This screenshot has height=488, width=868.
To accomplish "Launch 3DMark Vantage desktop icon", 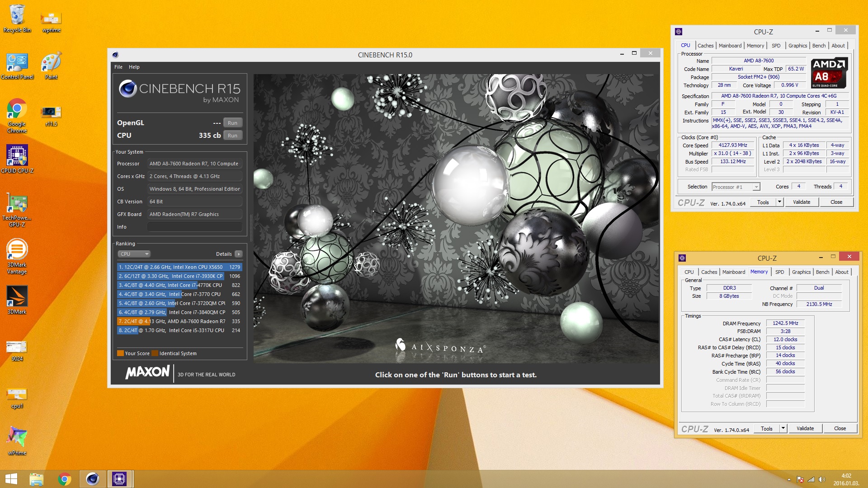I will [x=17, y=256].
